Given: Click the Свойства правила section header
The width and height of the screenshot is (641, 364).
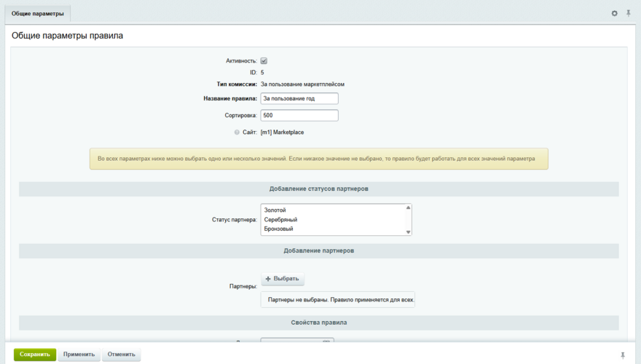Looking at the screenshot, I should point(318,323).
